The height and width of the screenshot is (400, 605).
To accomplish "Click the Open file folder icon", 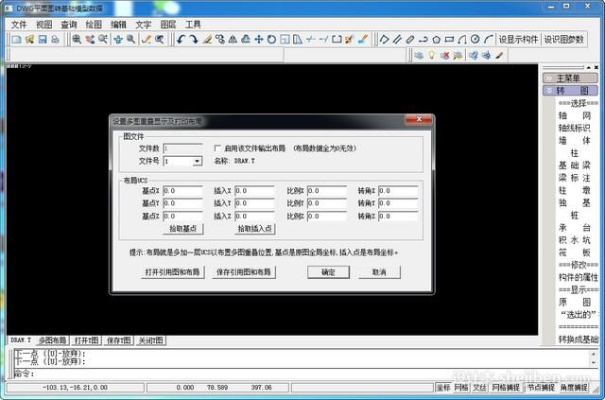I will tap(30, 39).
